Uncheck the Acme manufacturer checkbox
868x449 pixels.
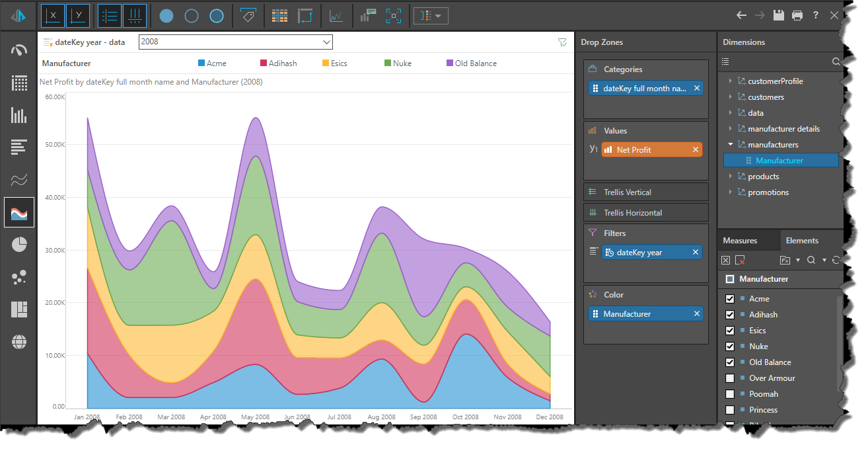[730, 299]
